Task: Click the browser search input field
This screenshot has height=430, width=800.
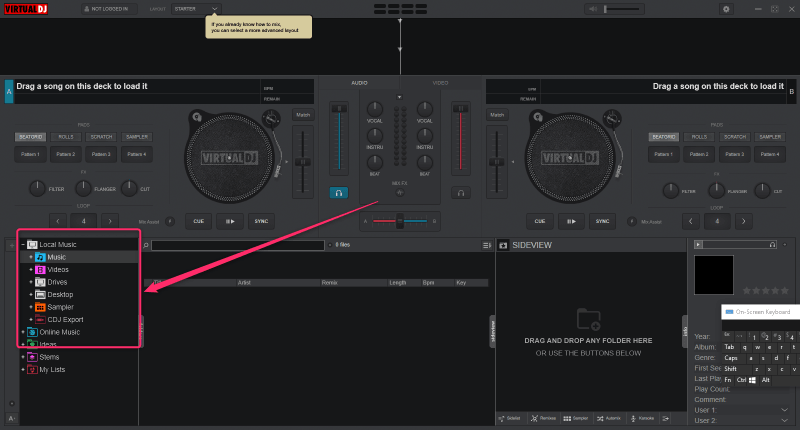Action: pos(238,245)
